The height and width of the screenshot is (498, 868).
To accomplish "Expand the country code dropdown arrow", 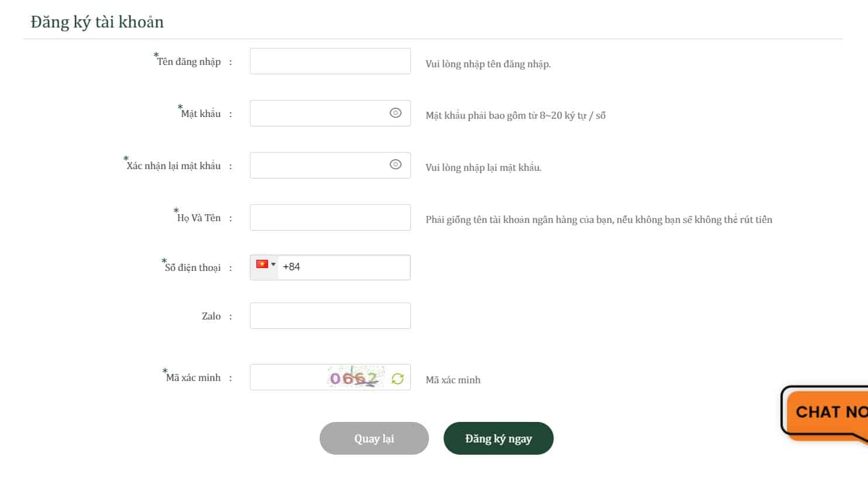I will click(273, 264).
